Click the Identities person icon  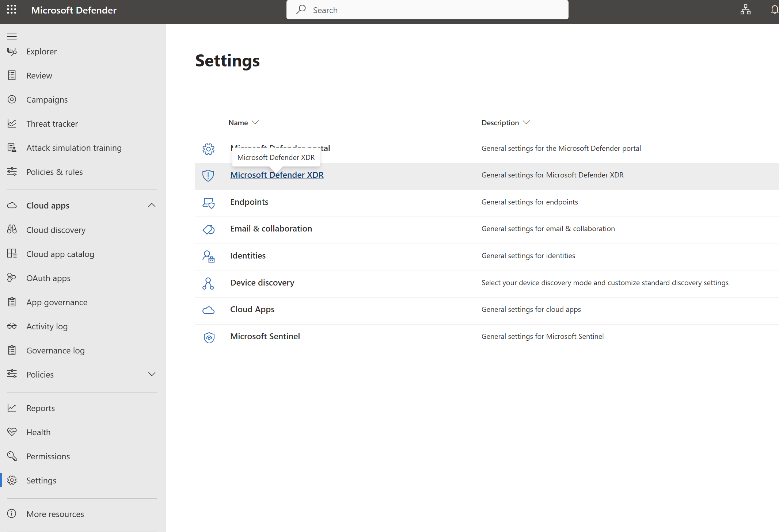(208, 256)
